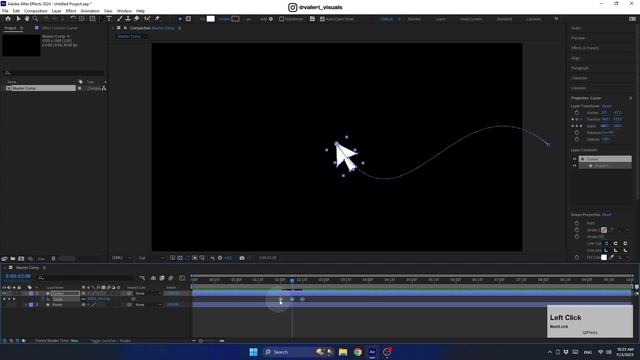
Task: Open the Add shape menu button in the toolbar
Action: pos(271,19)
